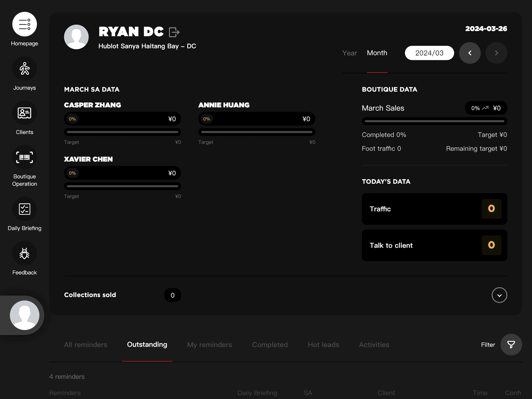Open the Daily Briefing checklist icon
This screenshot has height=399, width=532.
click(24, 209)
